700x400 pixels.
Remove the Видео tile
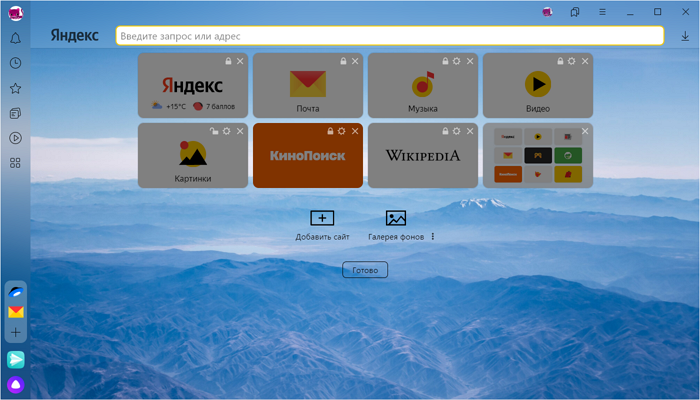click(585, 61)
